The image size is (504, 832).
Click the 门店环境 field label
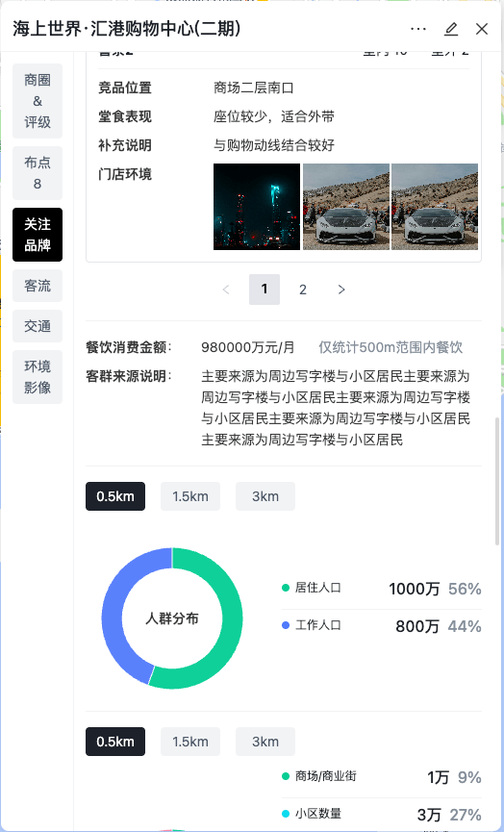click(x=125, y=173)
